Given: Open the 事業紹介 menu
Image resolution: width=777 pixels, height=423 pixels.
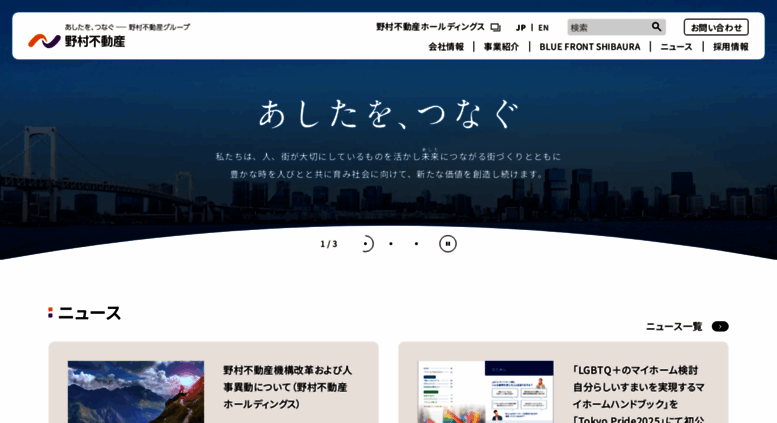Looking at the screenshot, I should (x=501, y=47).
